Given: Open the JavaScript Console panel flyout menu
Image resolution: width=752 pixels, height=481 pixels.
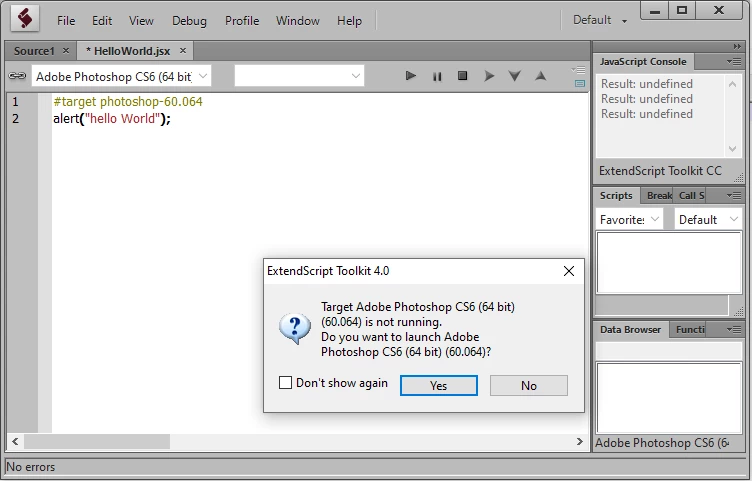Looking at the screenshot, I should pos(734,61).
